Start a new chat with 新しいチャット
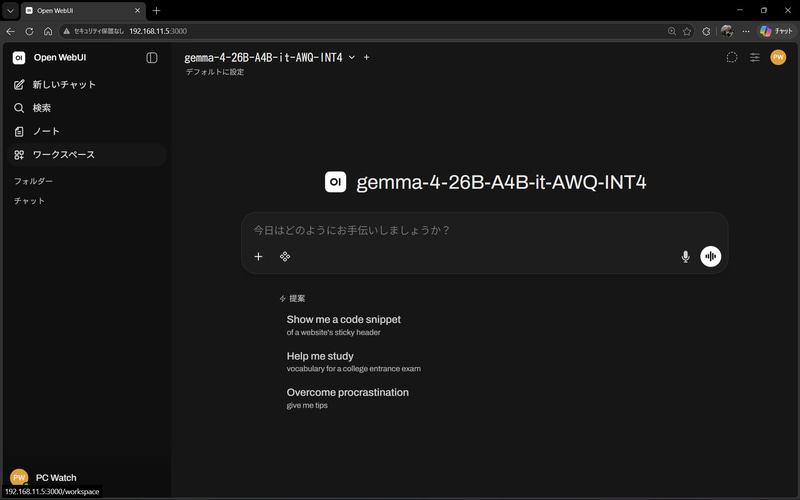 coord(87,85)
